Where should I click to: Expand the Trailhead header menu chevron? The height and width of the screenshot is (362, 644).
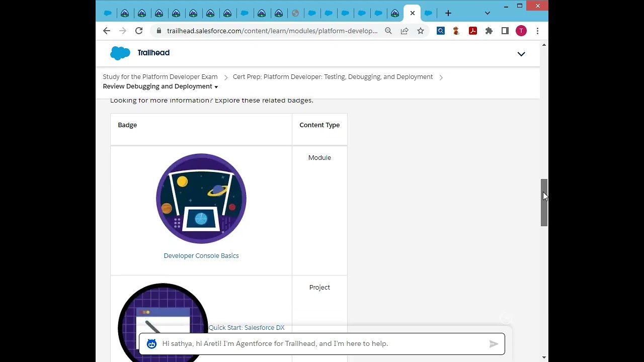click(x=521, y=54)
